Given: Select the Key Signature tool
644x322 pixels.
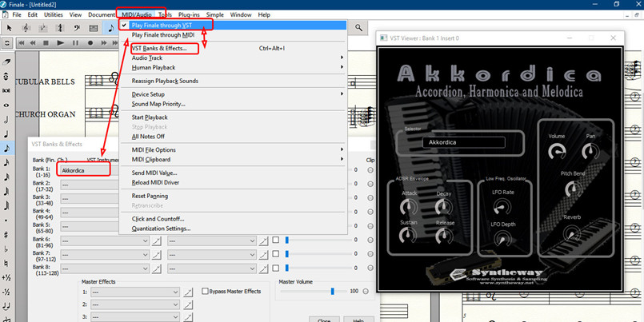Looking at the screenshot, I should tap(43, 28).
